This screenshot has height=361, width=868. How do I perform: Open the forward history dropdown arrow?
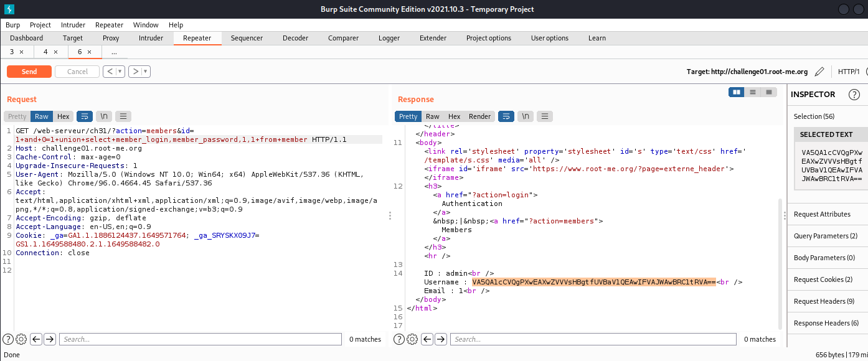146,72
